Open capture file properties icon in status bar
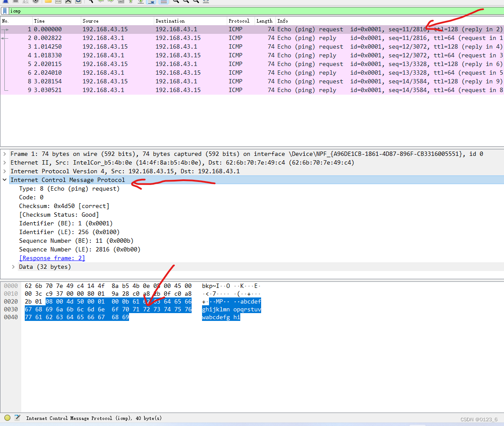Viewport: 504px width, 426px height. tap(17, 418)
